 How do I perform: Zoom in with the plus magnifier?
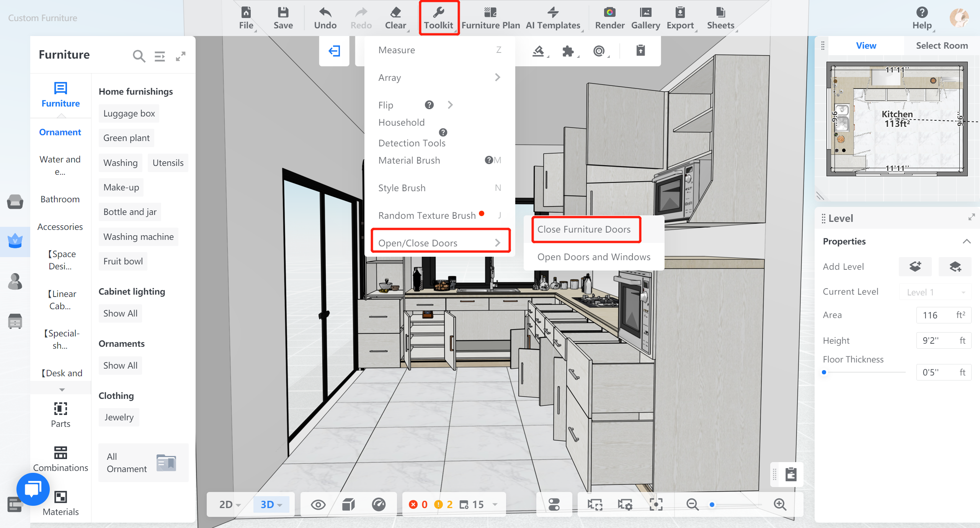[780, 504]
